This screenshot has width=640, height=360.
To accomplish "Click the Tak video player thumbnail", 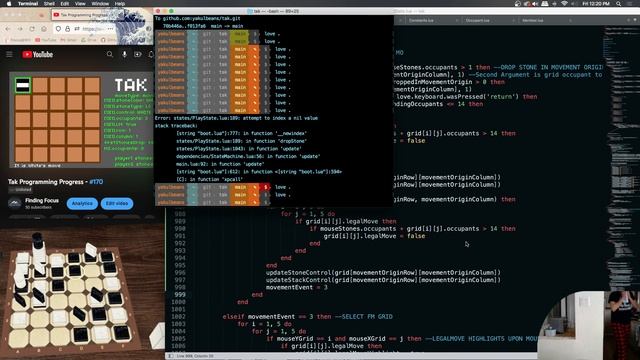I will [x=81, y=120].
